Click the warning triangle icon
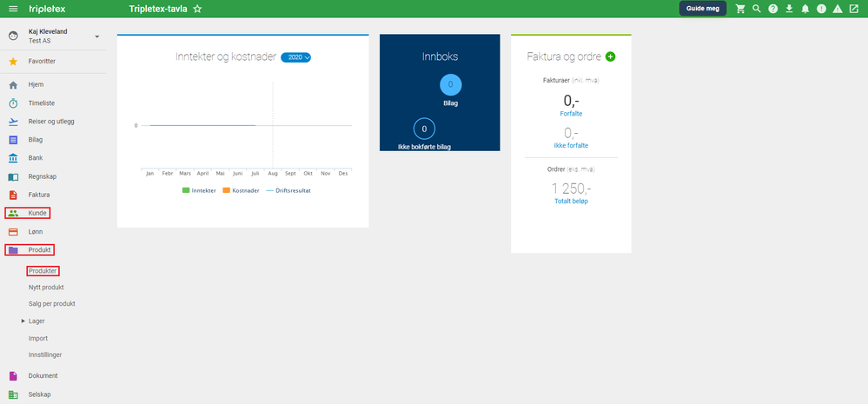 point(838,9)
